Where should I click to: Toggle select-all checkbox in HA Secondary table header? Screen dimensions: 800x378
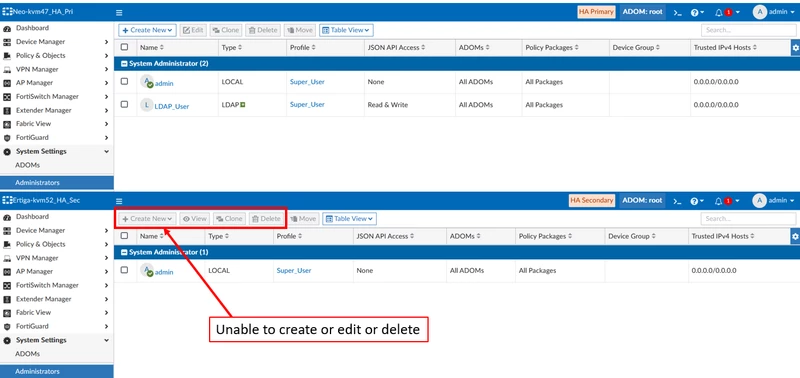(x=124, y=236)
